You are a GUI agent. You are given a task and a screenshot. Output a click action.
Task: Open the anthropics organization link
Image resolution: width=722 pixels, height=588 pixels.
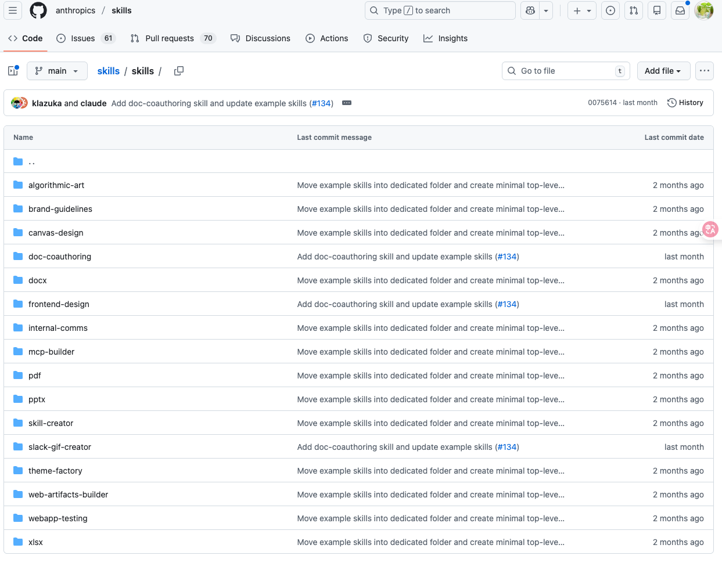pyautogui.click(x=76, y=10)
